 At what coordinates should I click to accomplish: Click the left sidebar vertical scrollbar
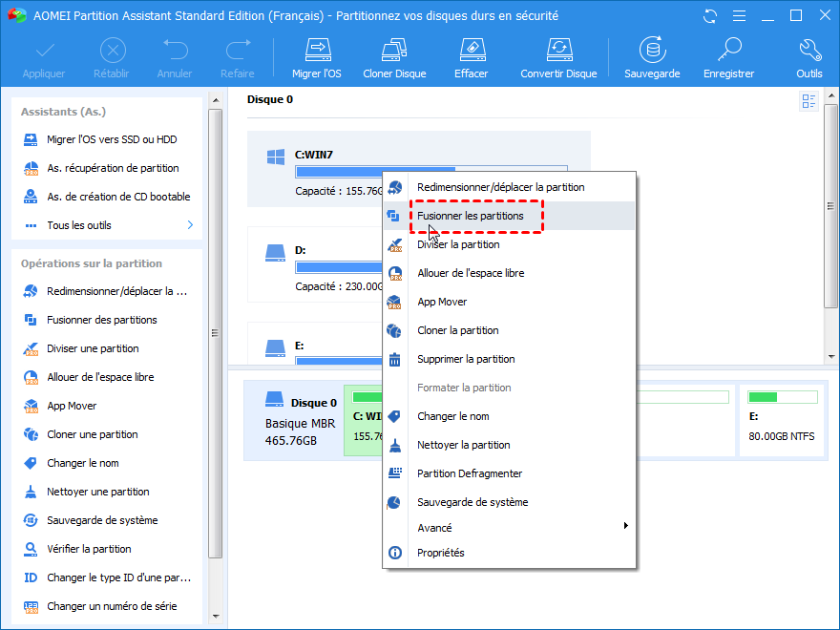pos(216,333)
